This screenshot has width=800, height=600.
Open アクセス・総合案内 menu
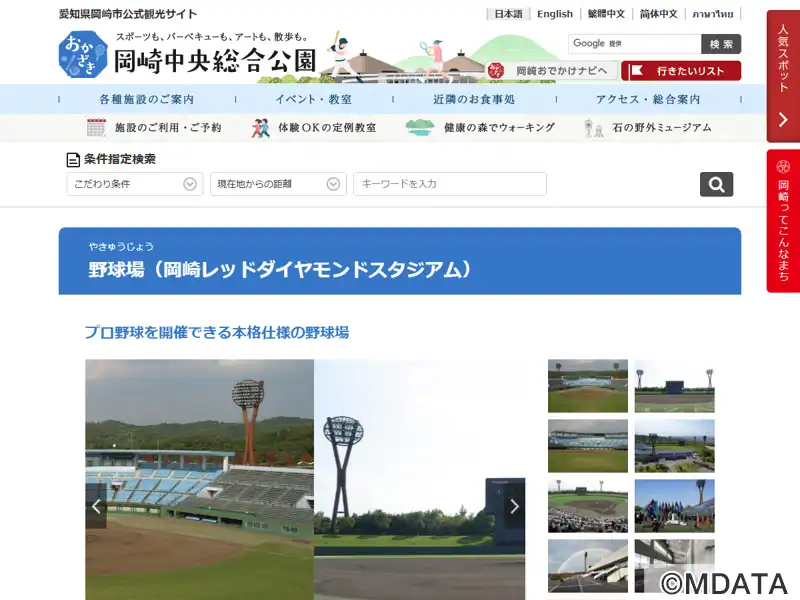point(648,99)
